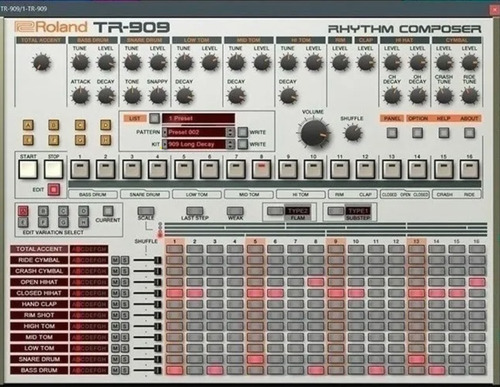Click the SUBSTEP on/off button
The height and width of the screenshot is (387, 500).
click(x=336, y=211)
